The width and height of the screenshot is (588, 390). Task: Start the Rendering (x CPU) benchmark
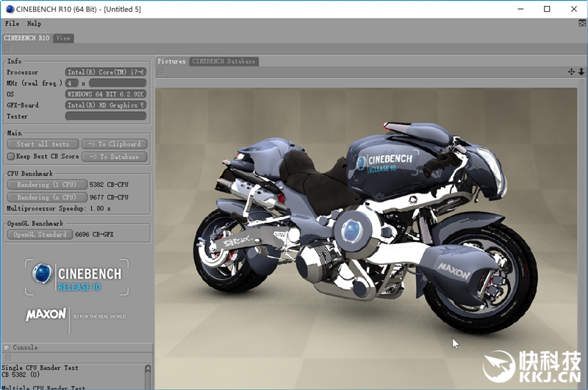pos(43,197)
